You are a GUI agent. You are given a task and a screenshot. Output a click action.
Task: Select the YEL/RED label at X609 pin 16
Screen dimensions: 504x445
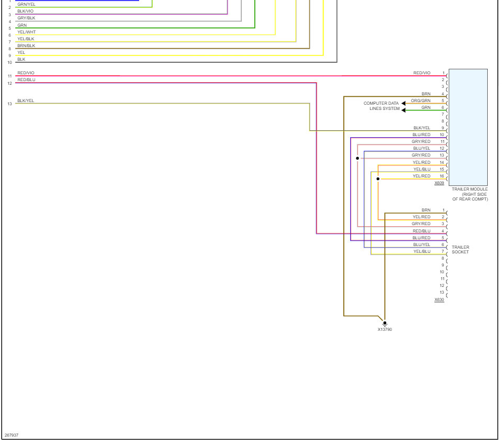click(421, 176)
